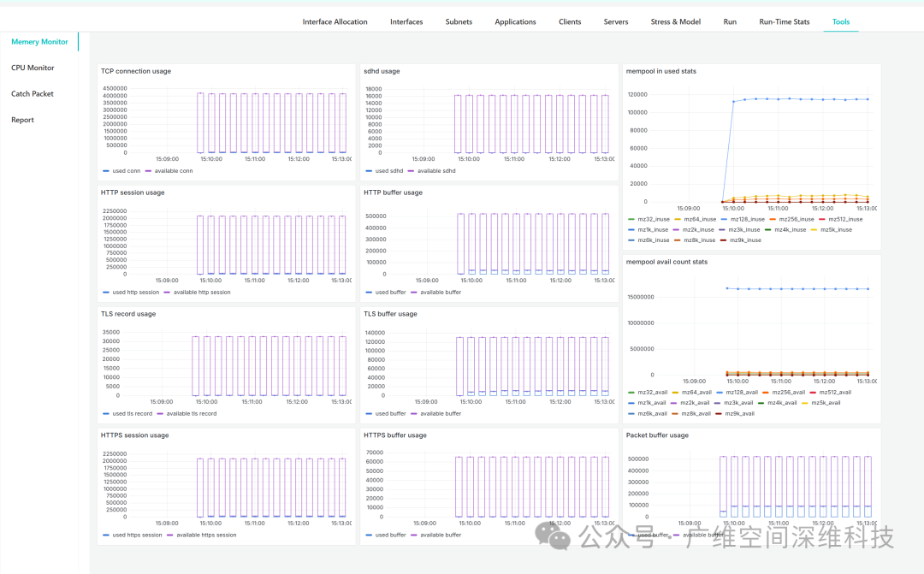Open Report from the sidebar

[22, 120]
